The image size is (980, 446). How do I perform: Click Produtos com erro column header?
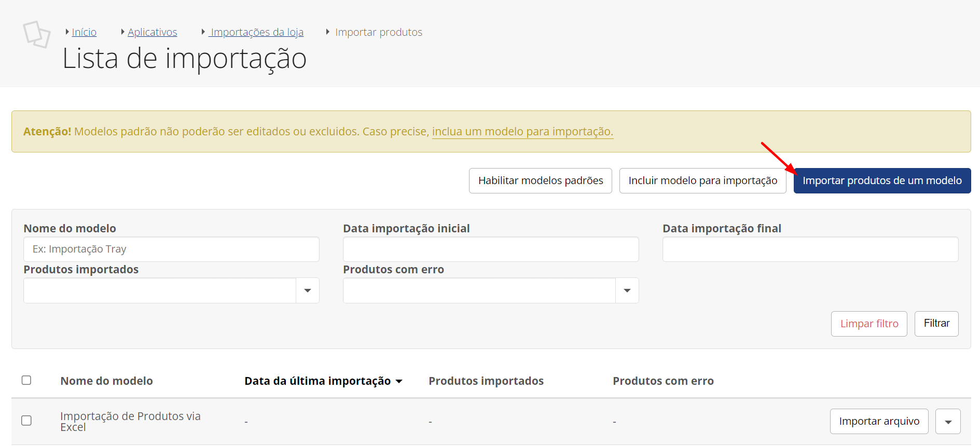(663, 381)
